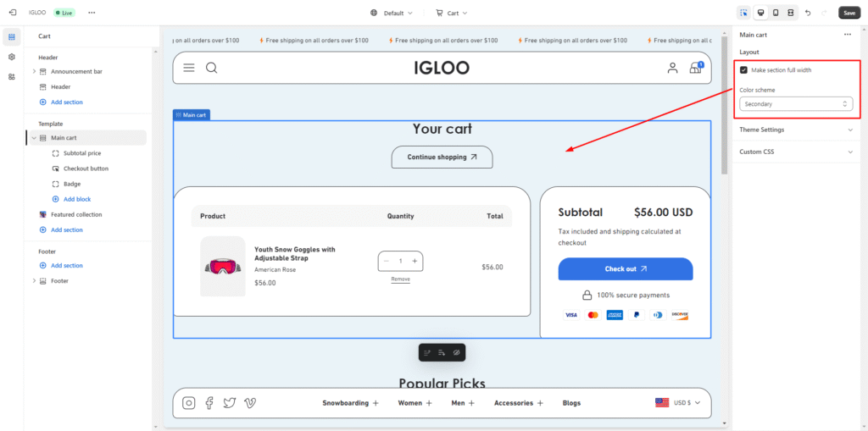Open the Instagram icon in preview footer
The height and width of the screenshot is (431, 868).
189,403
